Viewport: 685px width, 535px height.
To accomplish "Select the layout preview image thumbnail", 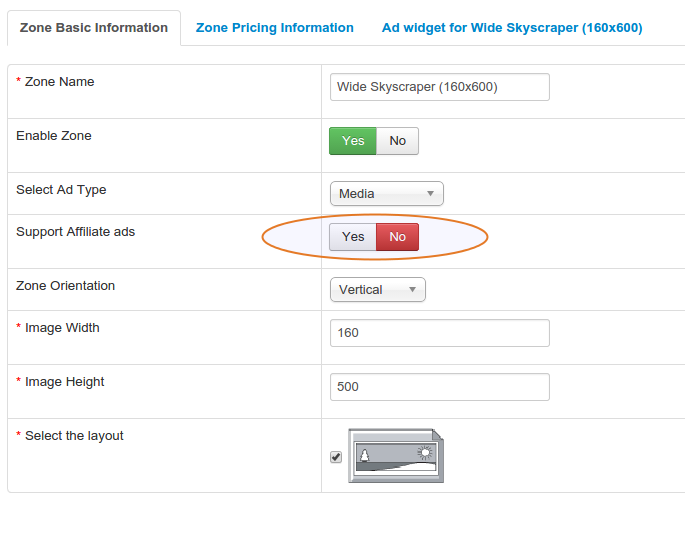I will coord(396,456).
